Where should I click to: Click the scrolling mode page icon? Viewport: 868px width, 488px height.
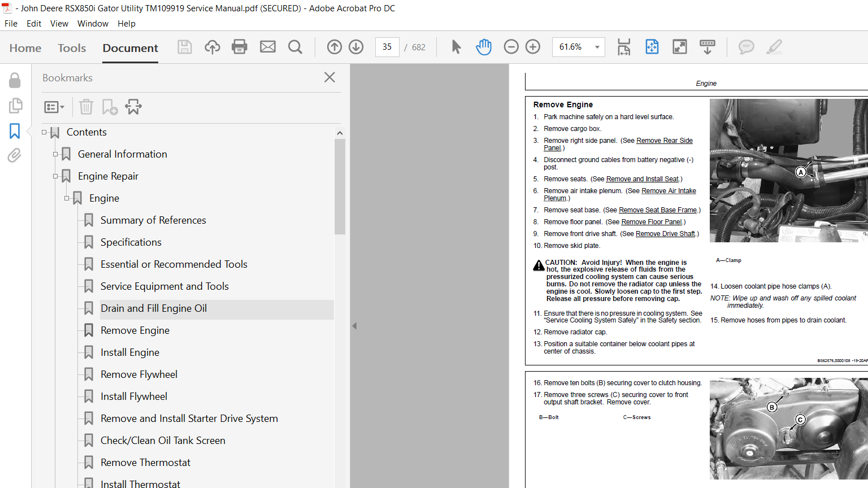(x=624, y=47)
